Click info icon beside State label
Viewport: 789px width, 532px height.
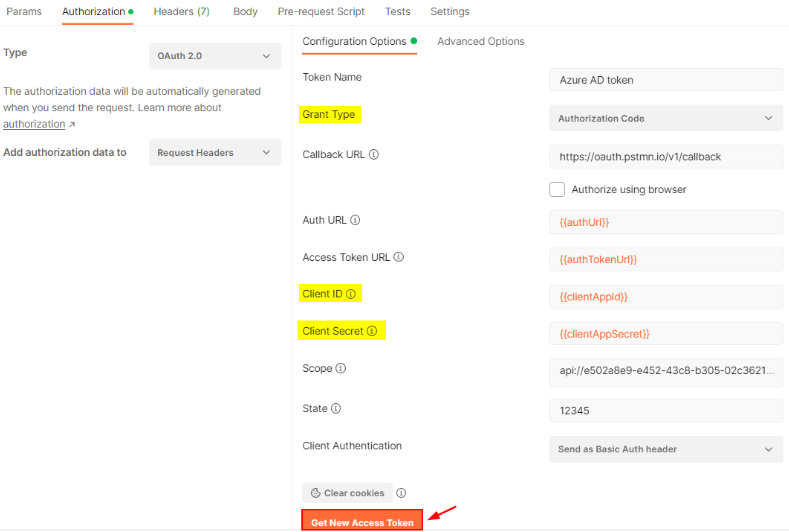click(336, 408)
